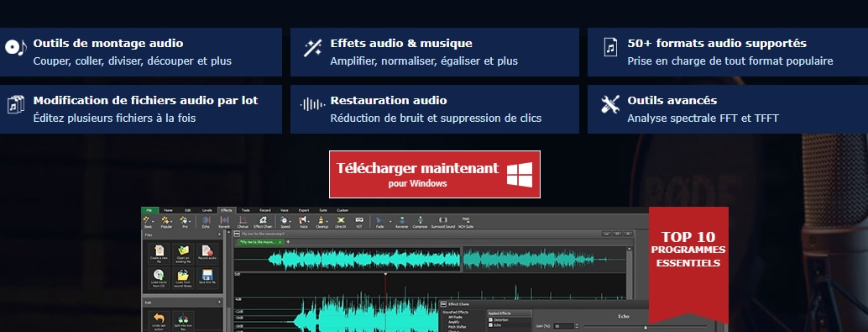This screenshot has height=332, width=868.
Task: Click Open an existing file icon
Action: point(183,250)
